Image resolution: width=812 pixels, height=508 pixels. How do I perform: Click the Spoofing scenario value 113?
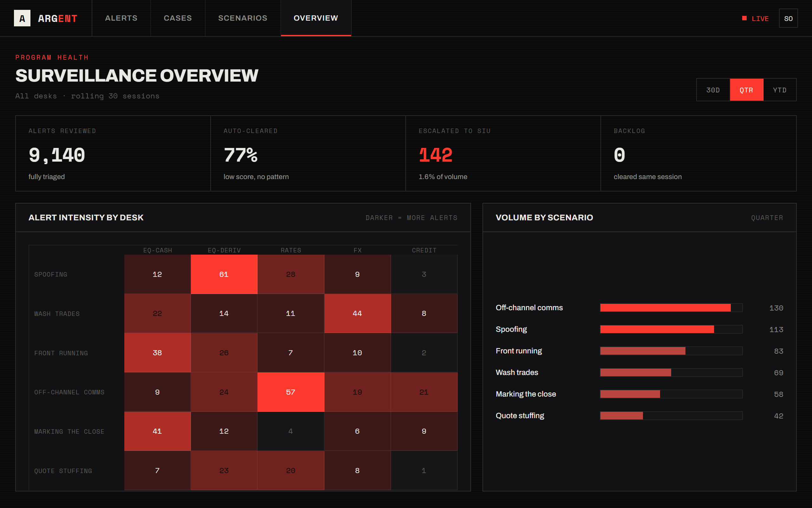tap(776, 330)
